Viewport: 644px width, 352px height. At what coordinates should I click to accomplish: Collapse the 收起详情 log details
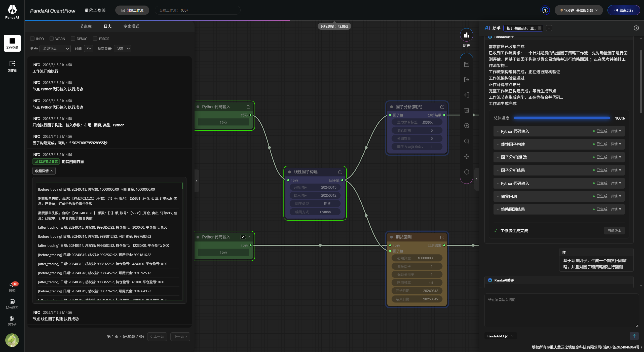pyautogui.click(x=44, y=171)
